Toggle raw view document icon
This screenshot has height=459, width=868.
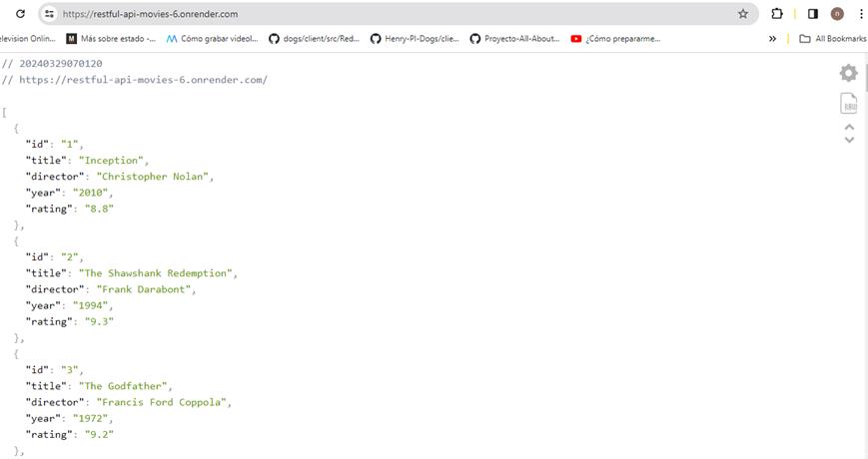(x=849, y=104)
